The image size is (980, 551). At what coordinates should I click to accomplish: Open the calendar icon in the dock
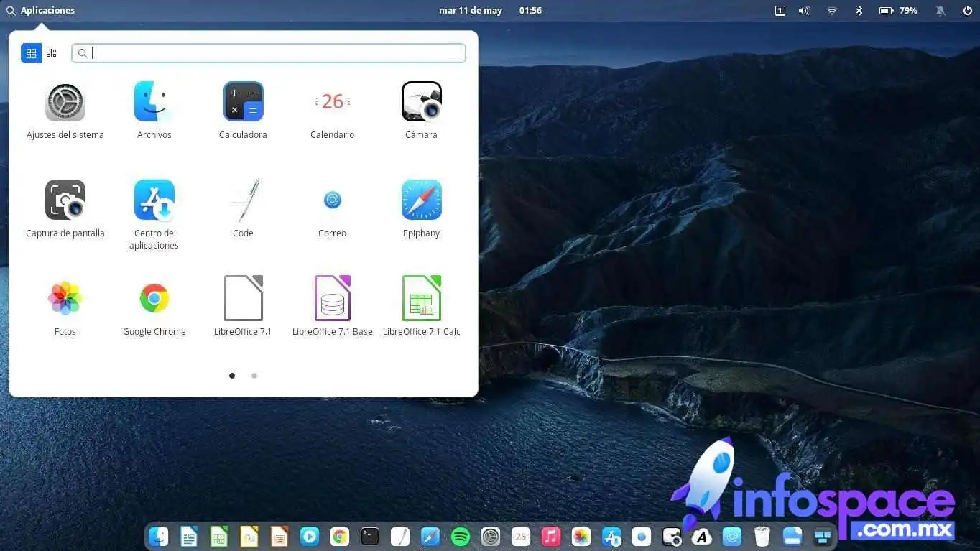click(521, 536)
